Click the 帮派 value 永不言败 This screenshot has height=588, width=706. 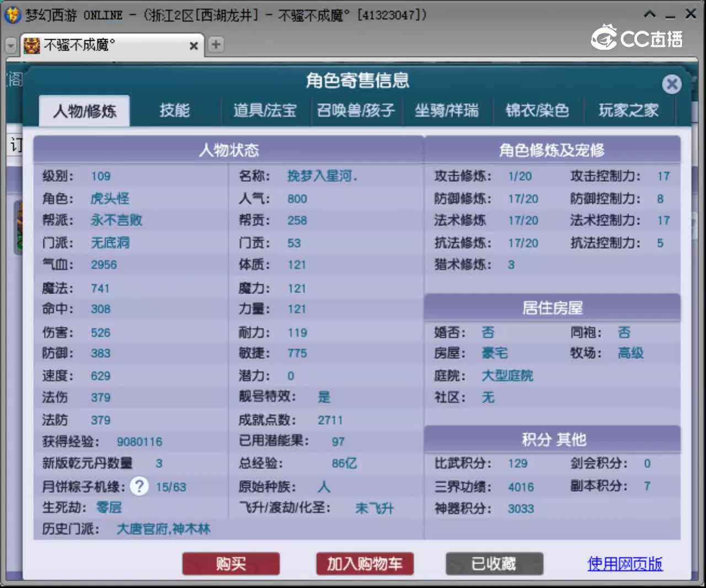(116, 220)
